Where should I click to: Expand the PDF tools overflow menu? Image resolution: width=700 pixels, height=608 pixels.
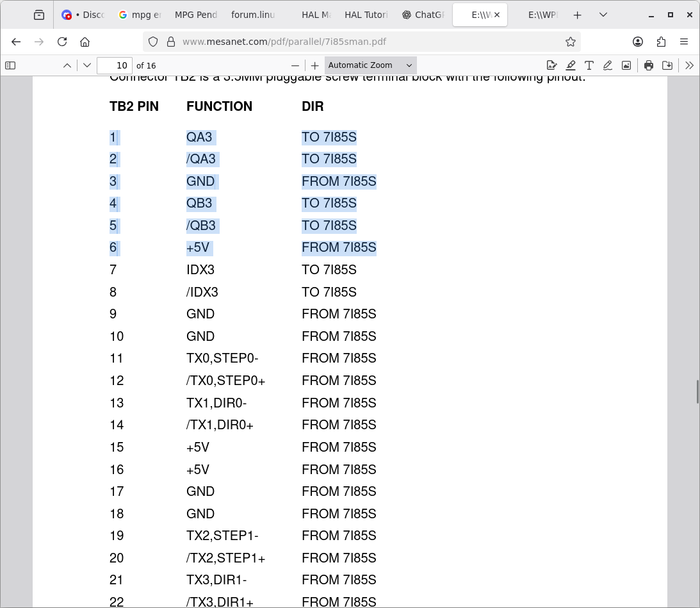pyautogui.click(x=689, y=65)
